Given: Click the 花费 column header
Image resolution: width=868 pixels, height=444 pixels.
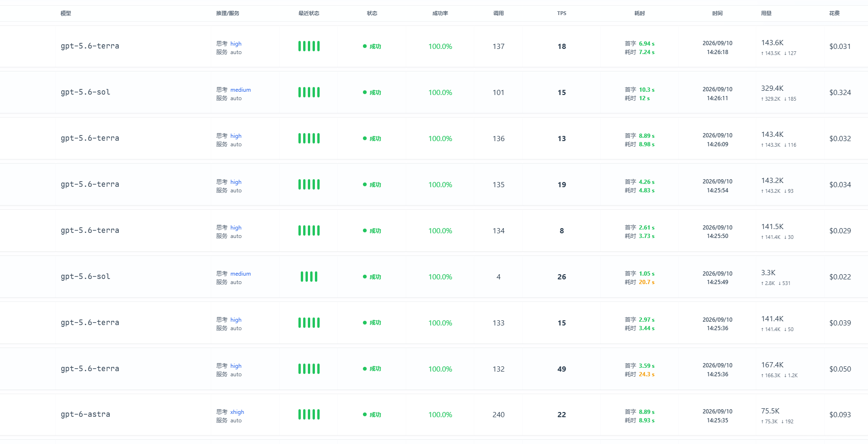Looking at the screenshot, I should (x=834, y=13).
